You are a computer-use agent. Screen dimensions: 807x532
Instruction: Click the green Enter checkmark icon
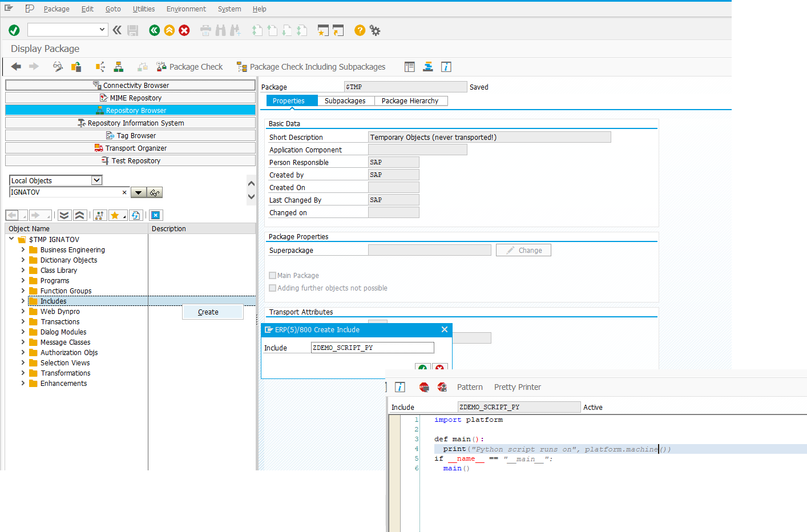tap(14, 30)
